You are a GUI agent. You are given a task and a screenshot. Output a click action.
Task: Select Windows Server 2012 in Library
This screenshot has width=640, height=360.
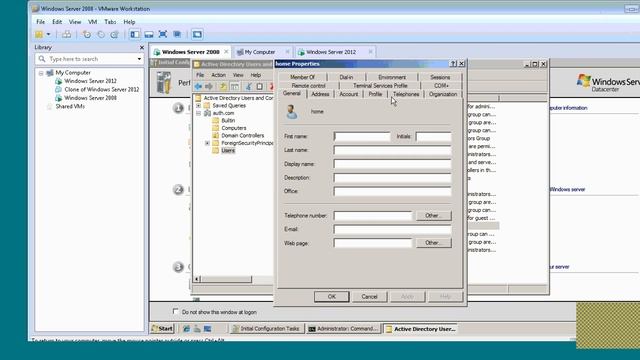pyautogui.click(x=90, y=81)
